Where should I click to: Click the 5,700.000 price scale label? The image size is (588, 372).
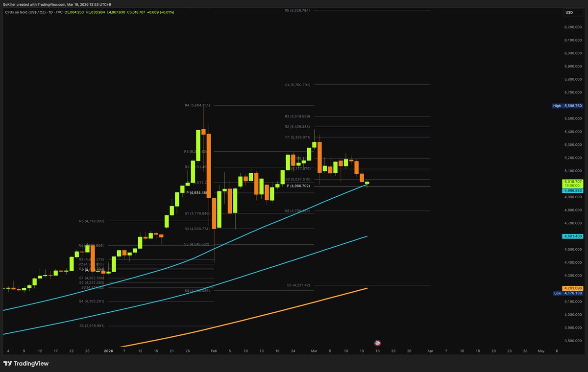point(572,92)
